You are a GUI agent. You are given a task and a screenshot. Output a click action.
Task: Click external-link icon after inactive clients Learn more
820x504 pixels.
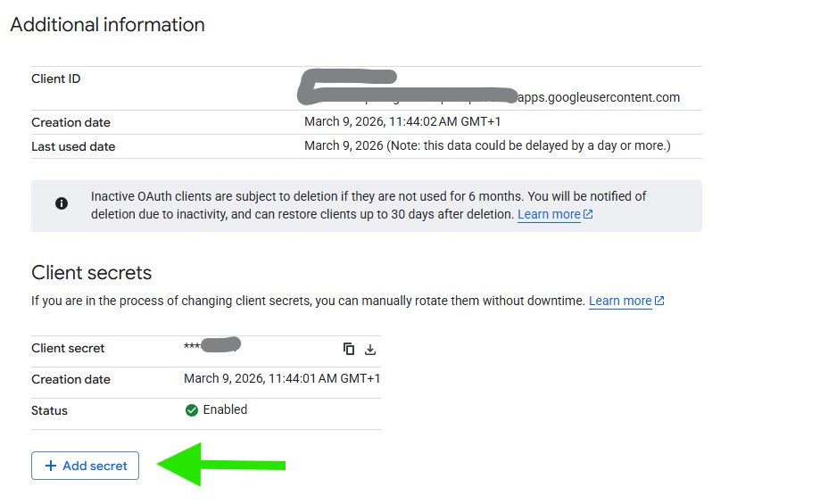coord(589,214)
